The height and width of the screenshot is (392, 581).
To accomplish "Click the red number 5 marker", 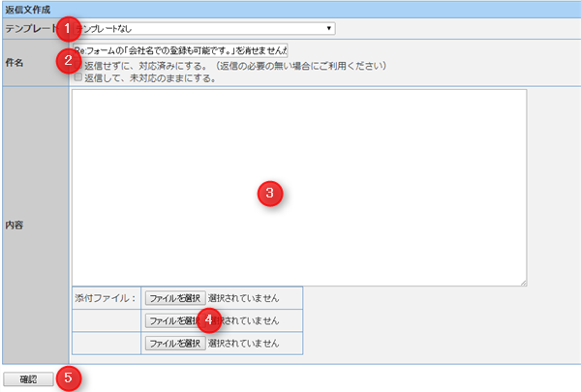I will (67, 378).
